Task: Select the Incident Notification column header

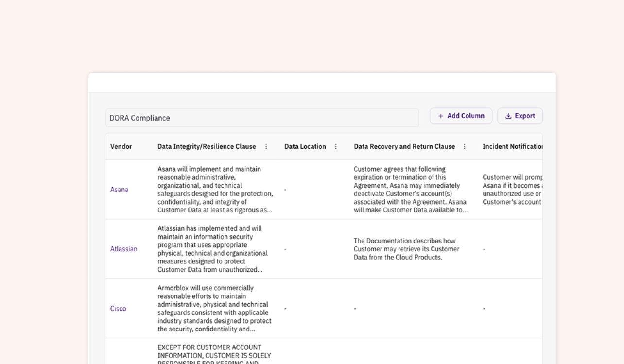Action: click(x=512, y=146)
